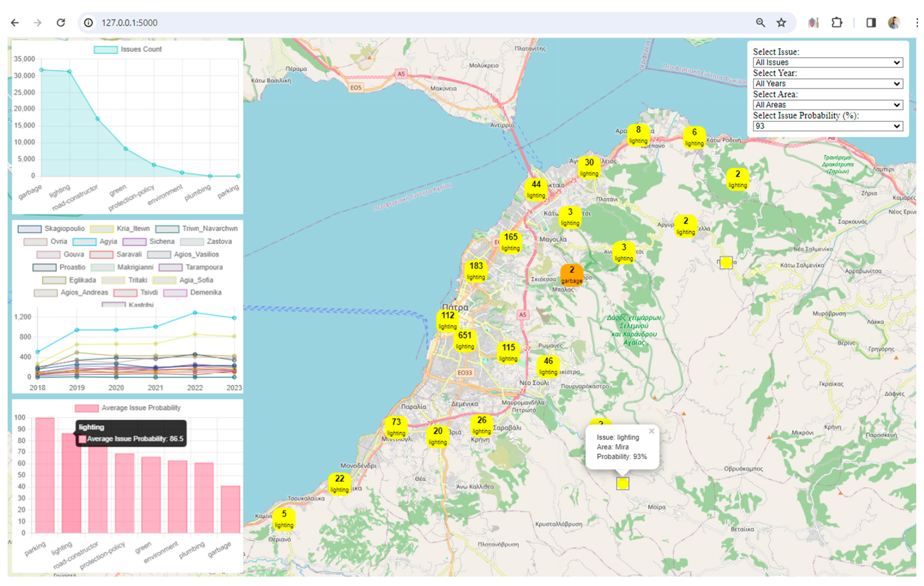Click the Average Issue Probability legend swatch
The image size is (924, 586).
[87, 408]
